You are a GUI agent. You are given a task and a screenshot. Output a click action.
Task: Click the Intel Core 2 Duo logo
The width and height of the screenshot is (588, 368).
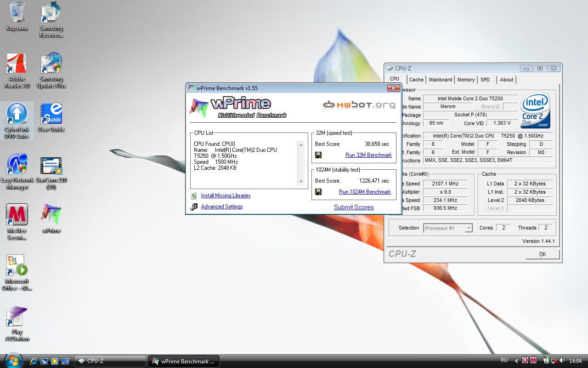536,111
